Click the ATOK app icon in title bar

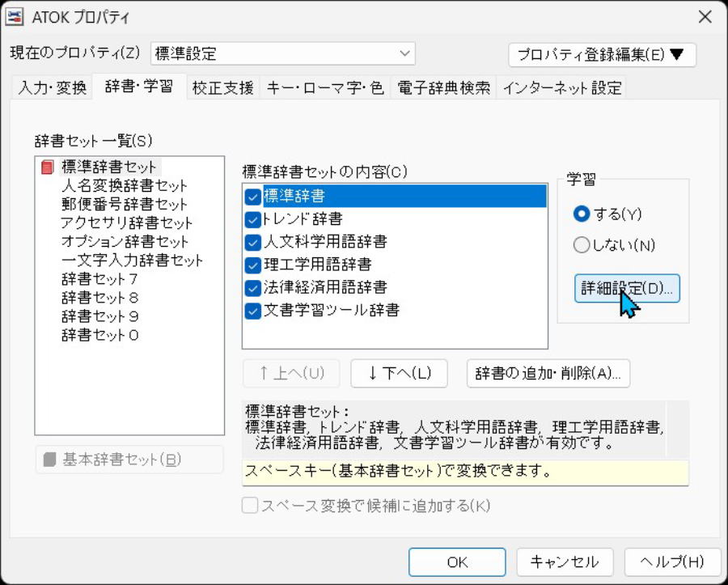(x=15, y=17)
